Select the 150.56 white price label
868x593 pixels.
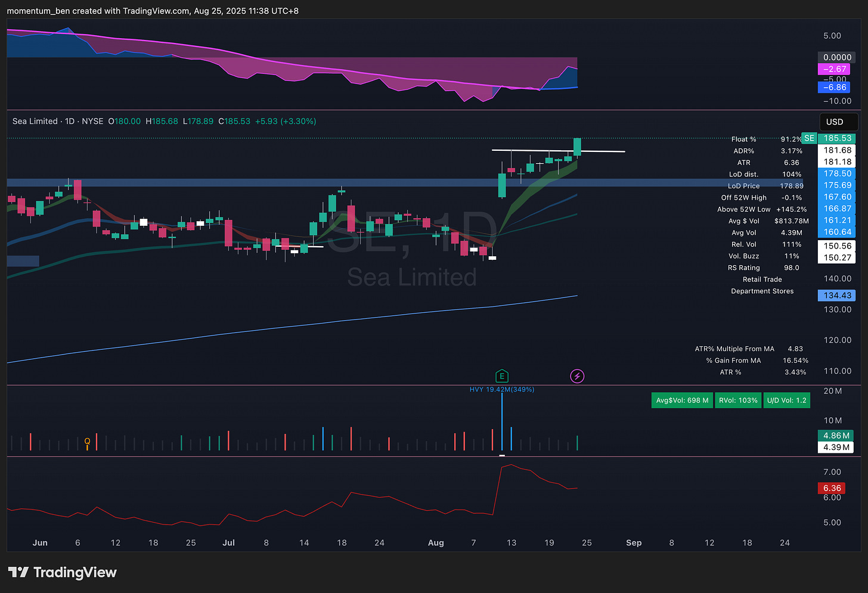pyautogui.click(x=837, y=246)
